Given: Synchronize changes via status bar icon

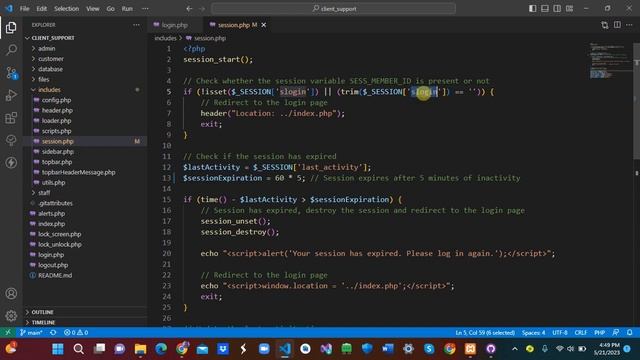Looking at the screenshot, I should click(53, 333).
